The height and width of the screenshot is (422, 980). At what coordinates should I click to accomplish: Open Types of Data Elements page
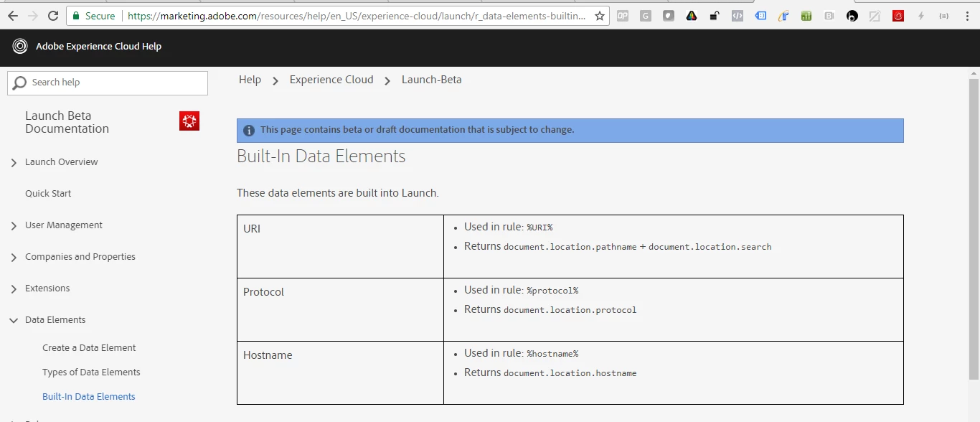[x=91, y=372]
